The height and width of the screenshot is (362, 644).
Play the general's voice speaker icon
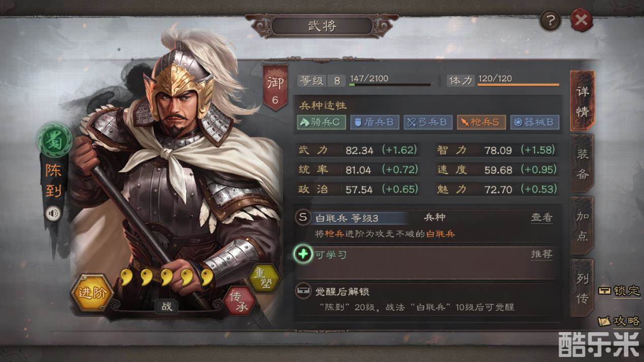53,213
